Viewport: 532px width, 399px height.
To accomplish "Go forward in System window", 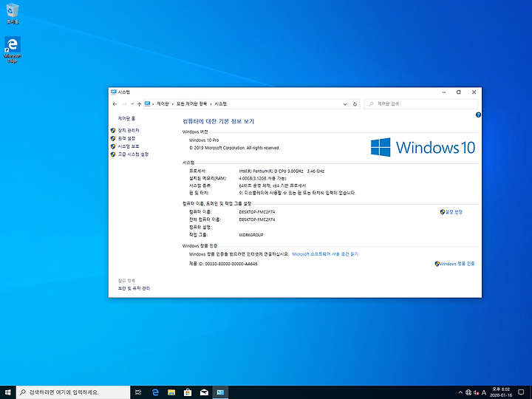I will (x=124, y=104).
